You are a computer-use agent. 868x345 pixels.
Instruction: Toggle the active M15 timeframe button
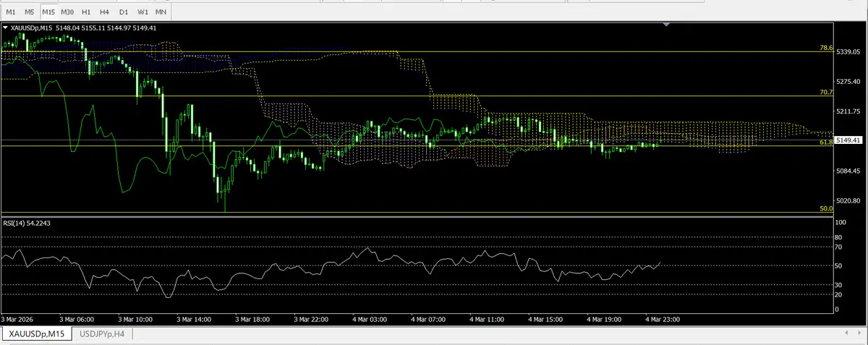[x=48, y=12]
